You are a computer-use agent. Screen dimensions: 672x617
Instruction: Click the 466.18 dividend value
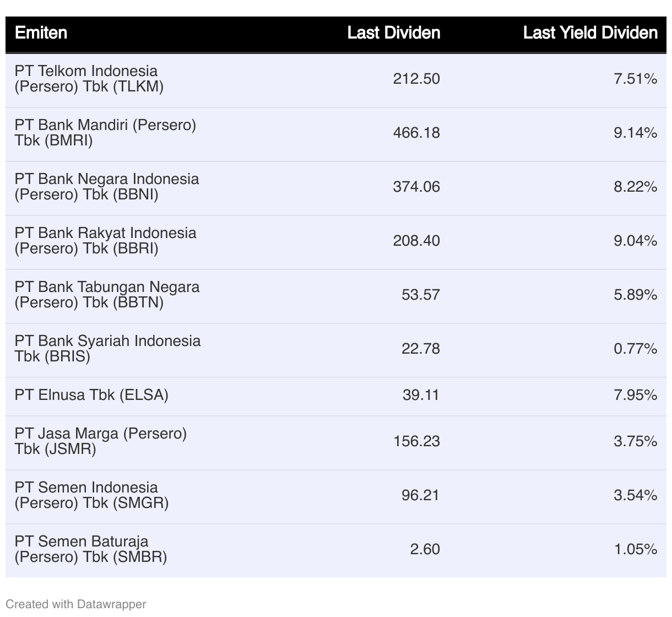click(416, 133)
